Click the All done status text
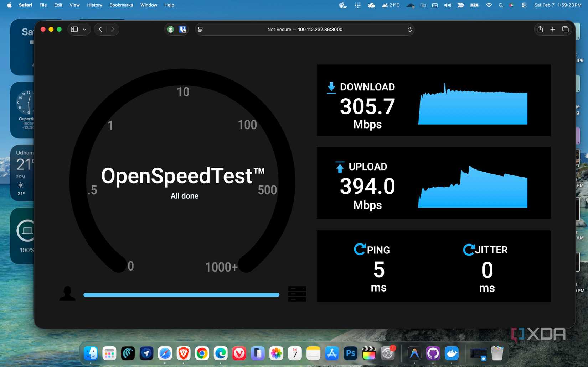This screenshot has width=588, height=367. tap(185, 196)
